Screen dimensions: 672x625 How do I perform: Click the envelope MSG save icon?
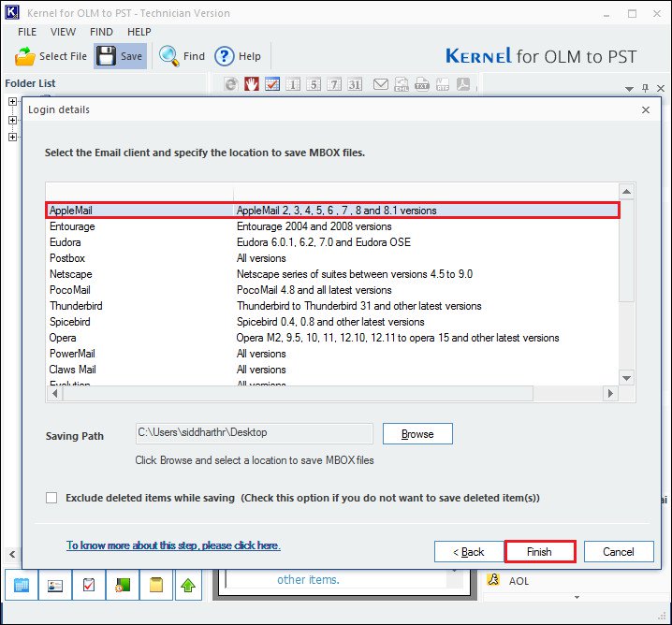click(x=381, y=84)
